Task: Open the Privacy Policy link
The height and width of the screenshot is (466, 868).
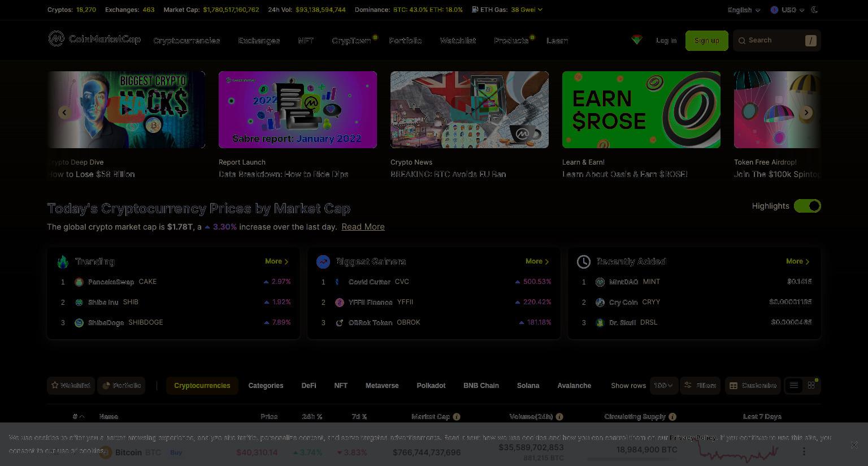Action: click(693, 438)
